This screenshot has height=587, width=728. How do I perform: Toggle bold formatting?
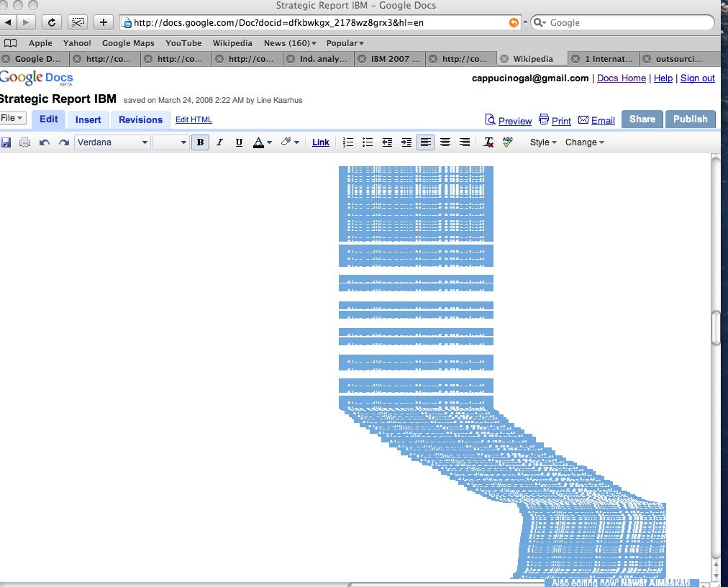click(x=200, y=142)
